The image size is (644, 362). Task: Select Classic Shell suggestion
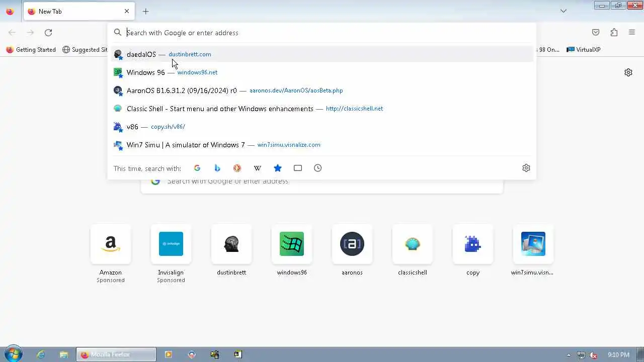tap(322, 109)
